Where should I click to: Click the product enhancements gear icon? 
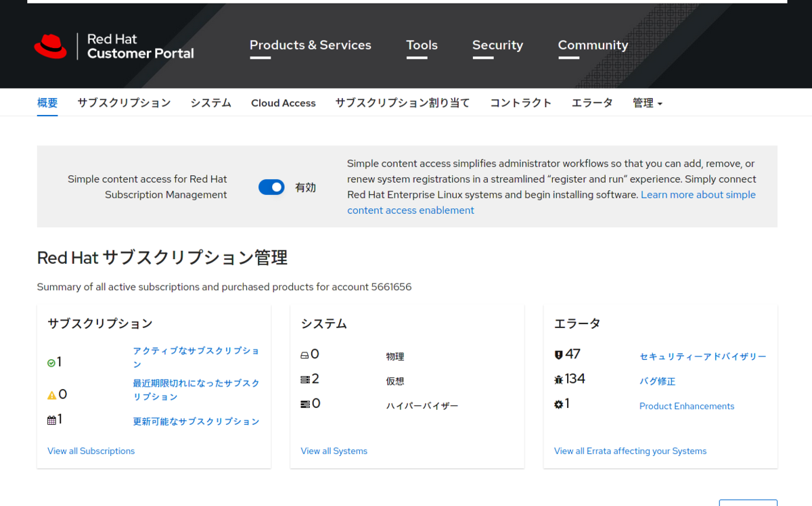point(558,404)
